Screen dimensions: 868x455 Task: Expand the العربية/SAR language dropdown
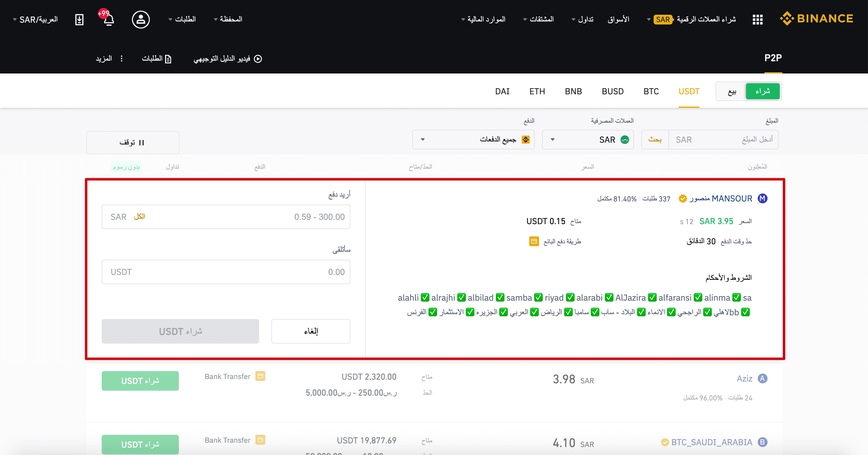coord(36,20)
